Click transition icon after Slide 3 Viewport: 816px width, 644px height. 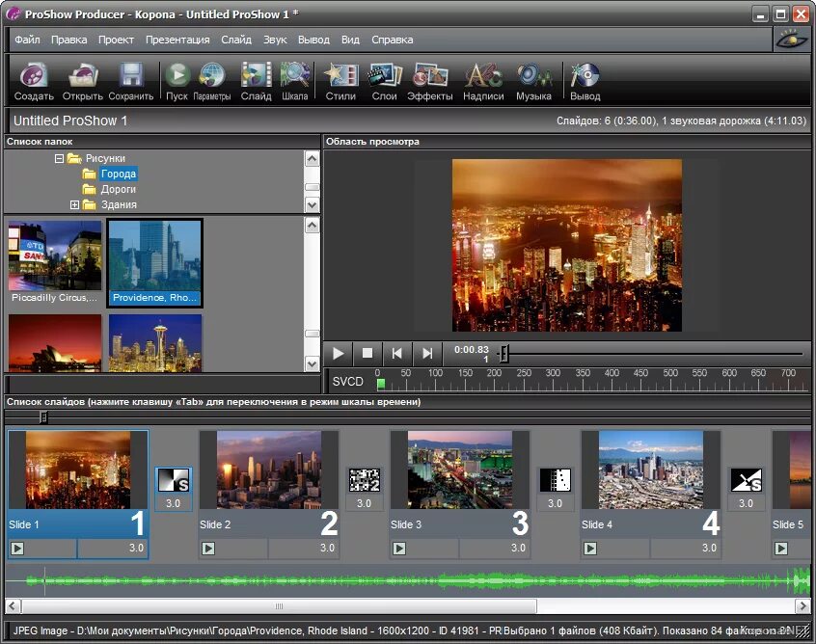pyautogui.click(x=555, y=480)
